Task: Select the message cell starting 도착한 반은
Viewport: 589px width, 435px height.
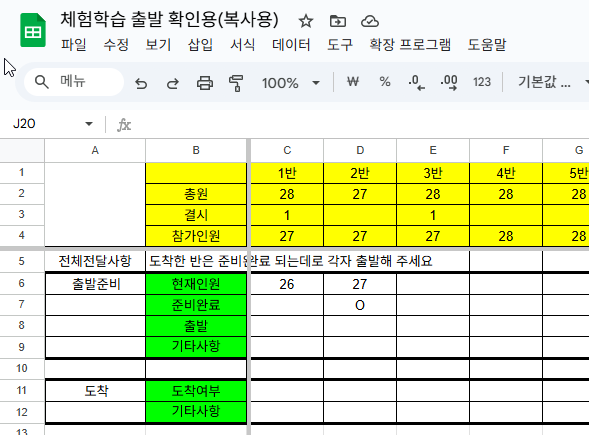Action: tap(196, 261)
